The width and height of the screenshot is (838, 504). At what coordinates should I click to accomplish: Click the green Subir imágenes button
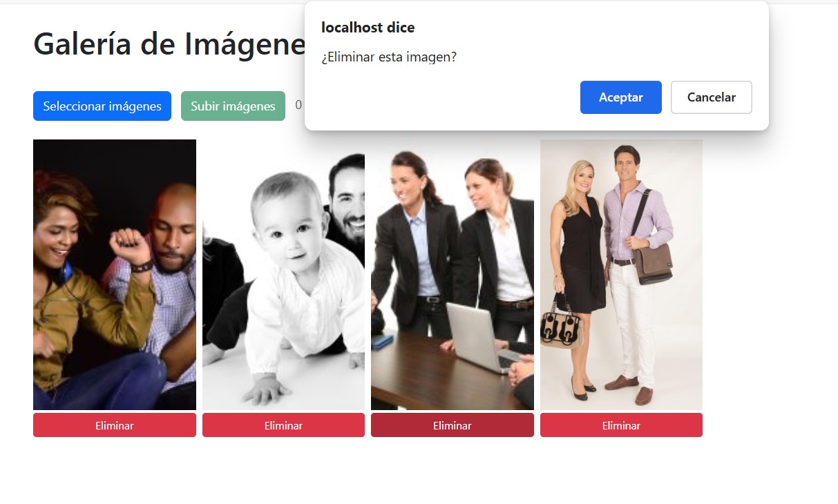click(x=233, y=106)
